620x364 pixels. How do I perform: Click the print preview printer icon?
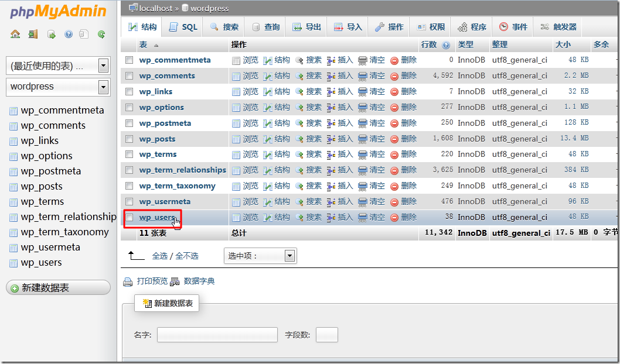pyautogui.click(x=128, y=281)
